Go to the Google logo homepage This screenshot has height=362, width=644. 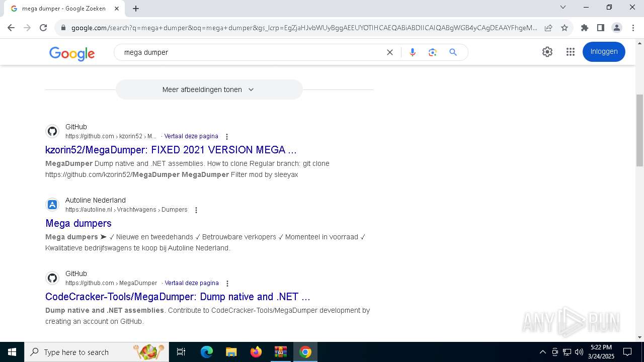(72, 53)
